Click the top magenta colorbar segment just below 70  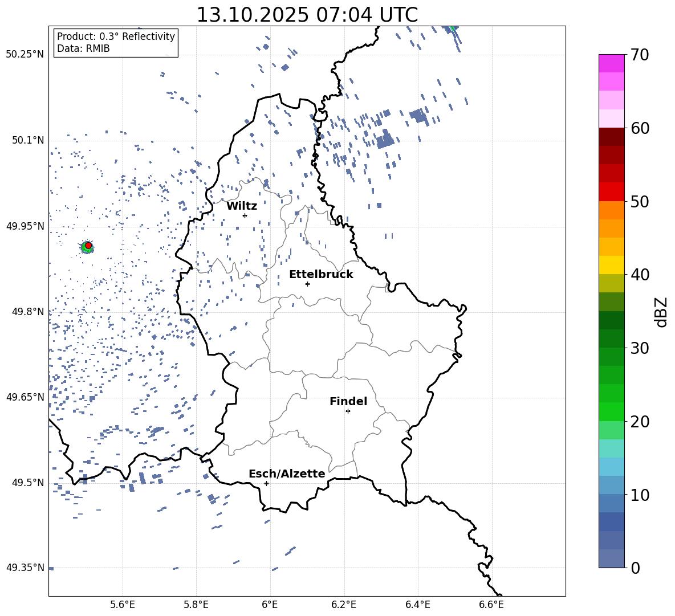pyautogui.click(x=611, y=63)
